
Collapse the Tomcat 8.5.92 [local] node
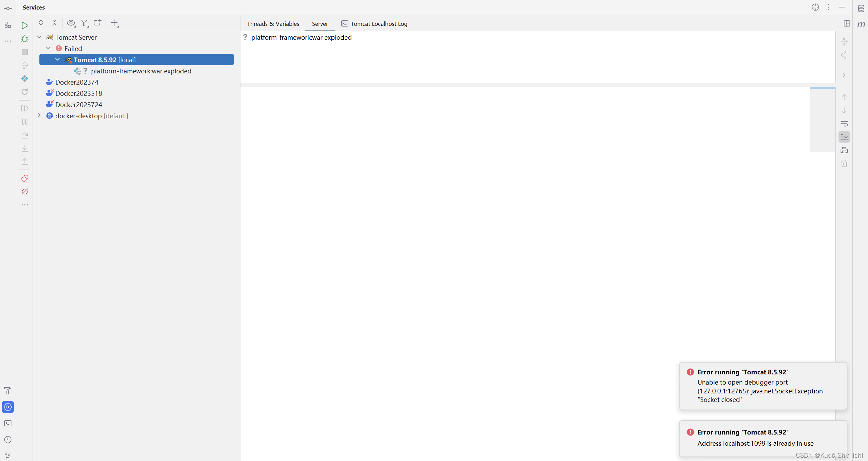pos(58,59)
